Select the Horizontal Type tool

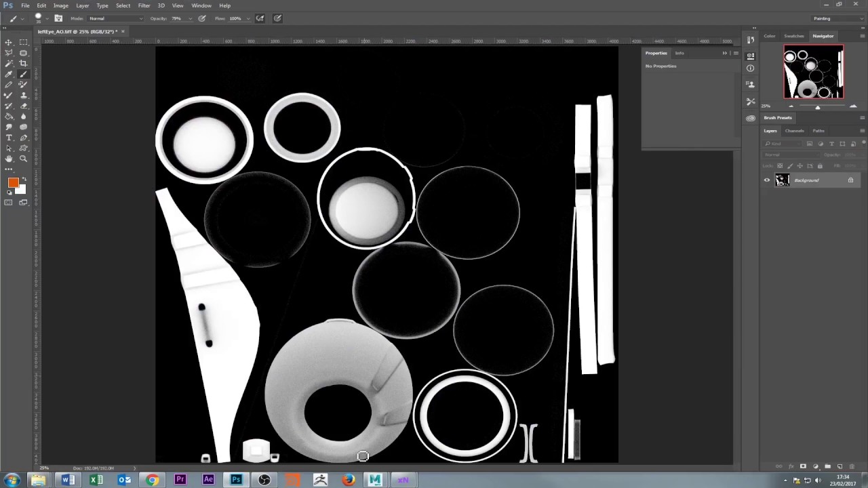coord(9,138)
